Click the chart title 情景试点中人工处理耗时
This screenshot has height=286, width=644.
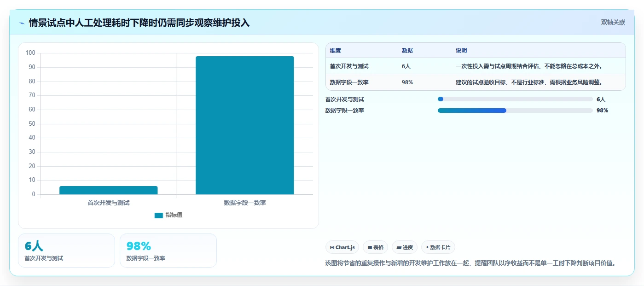pyautogui.click(x=139, y=23)
